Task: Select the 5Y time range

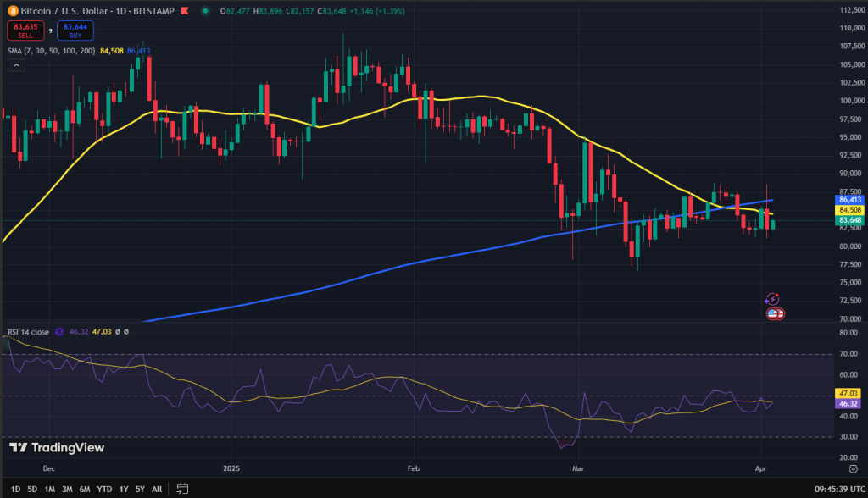Action: (x=140, y=490)
